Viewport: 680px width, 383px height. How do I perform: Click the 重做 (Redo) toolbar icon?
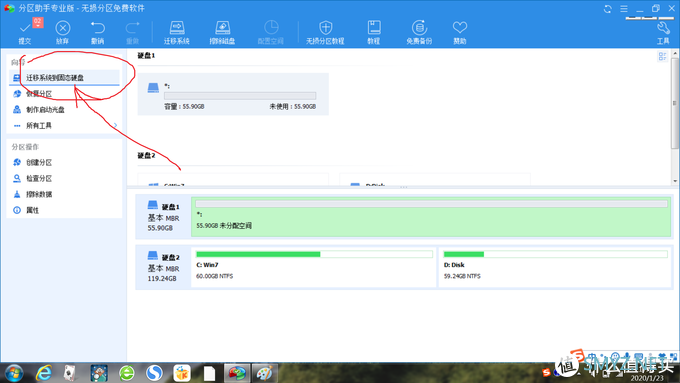coord(132,28)
